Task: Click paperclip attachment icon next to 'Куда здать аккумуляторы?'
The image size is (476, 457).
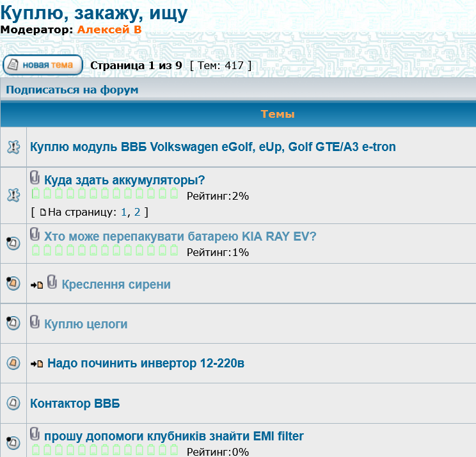Action: (36, 179)
